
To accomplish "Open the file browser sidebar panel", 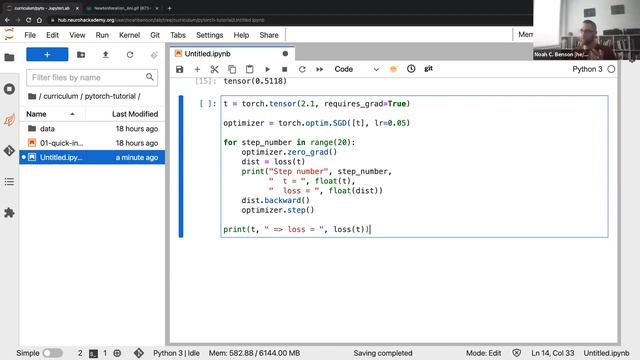I will pyautogui.click(x=9, y=58).
